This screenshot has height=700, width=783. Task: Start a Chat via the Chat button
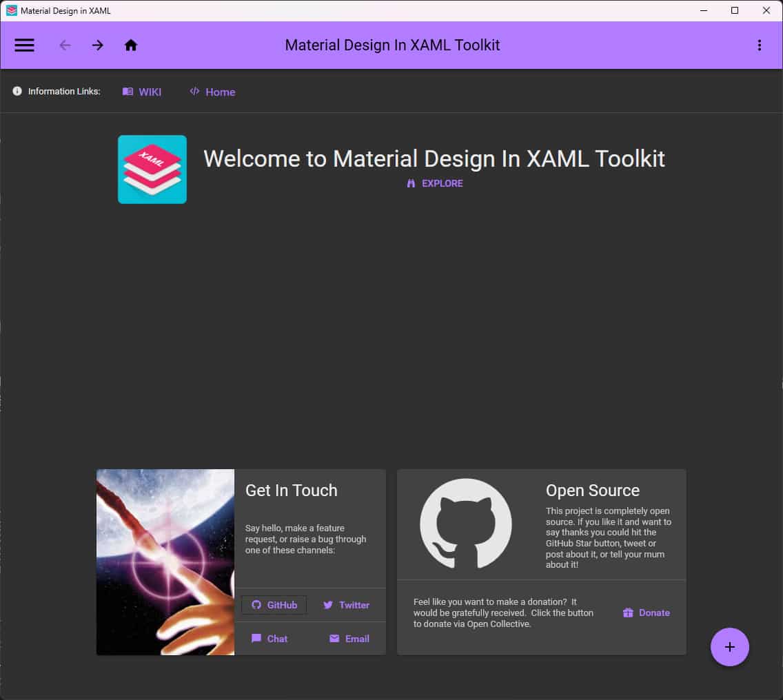pos(270,639)
